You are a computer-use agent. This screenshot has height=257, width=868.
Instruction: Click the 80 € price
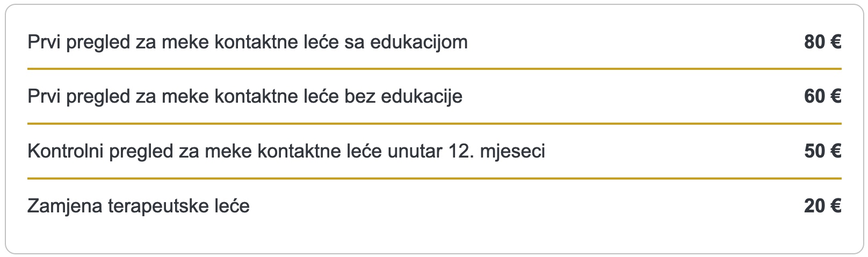tap(822, 42)
